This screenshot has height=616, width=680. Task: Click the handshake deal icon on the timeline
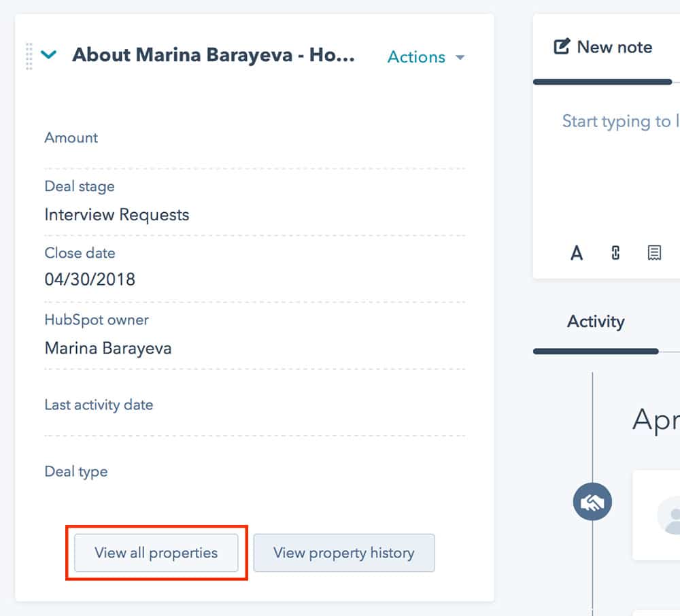[x=593, y=501]
